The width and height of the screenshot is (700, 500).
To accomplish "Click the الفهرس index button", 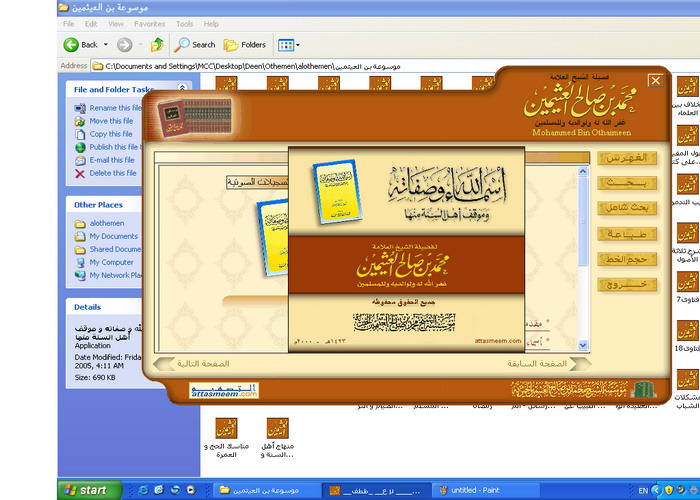I will pyautogui.click(x=627, y=158).
